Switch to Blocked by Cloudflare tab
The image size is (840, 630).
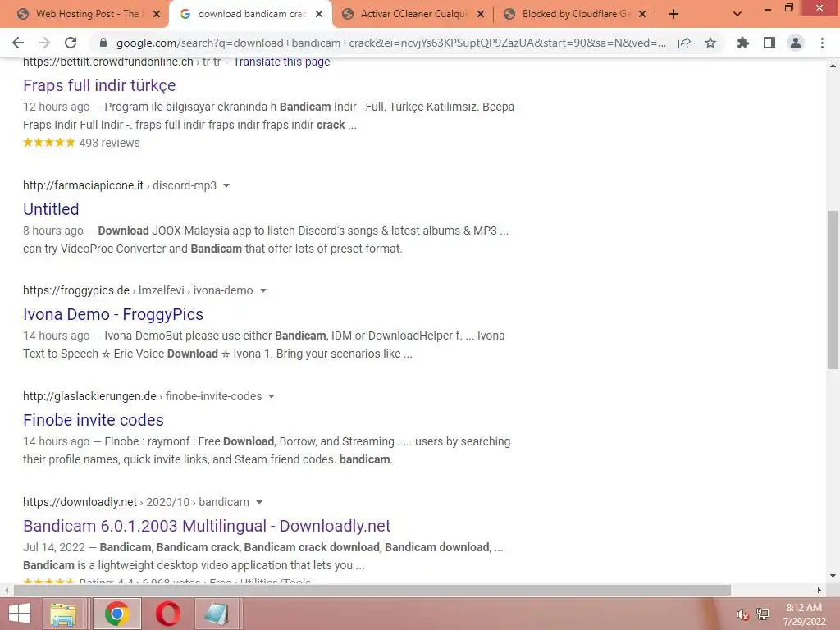pyautogui.click(x=574, y=14)
